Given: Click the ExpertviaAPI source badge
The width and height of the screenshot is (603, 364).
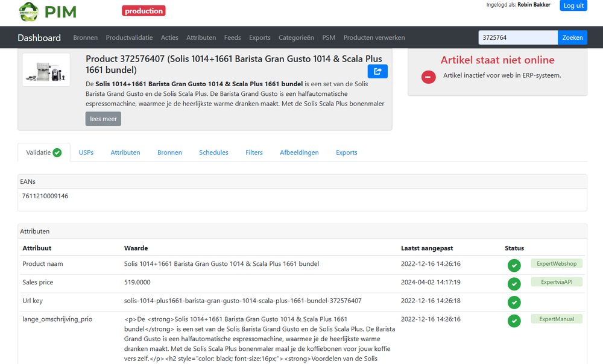Looking at the screenshot, I should (x=557, y=282).
